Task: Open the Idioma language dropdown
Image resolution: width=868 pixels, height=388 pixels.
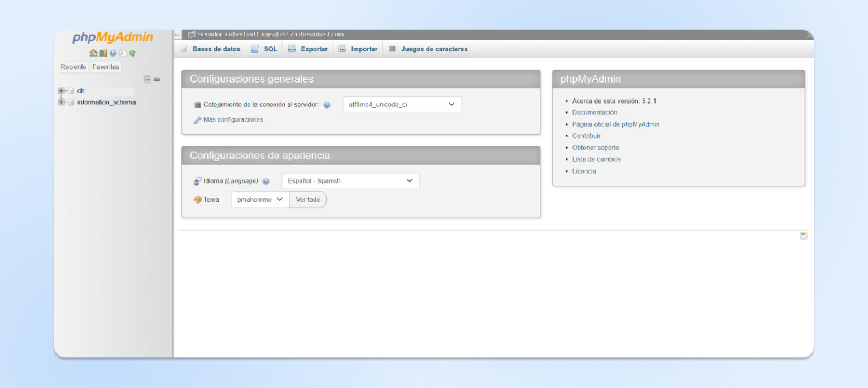Action: (x=350, y=180)
